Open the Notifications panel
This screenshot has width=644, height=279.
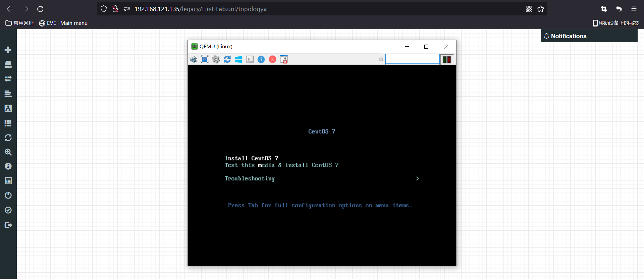589,36
